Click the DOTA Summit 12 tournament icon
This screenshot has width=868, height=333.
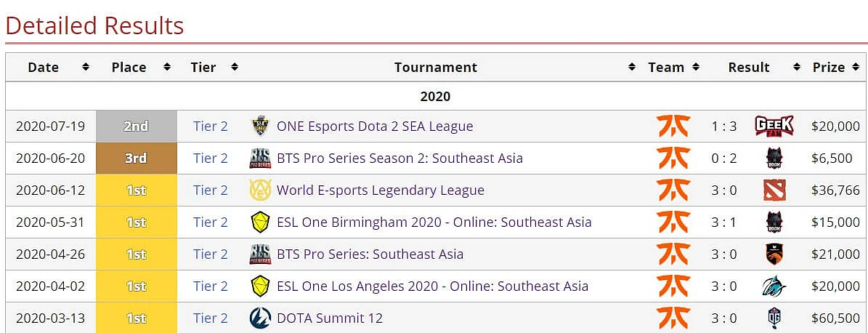tap(259, 318)
